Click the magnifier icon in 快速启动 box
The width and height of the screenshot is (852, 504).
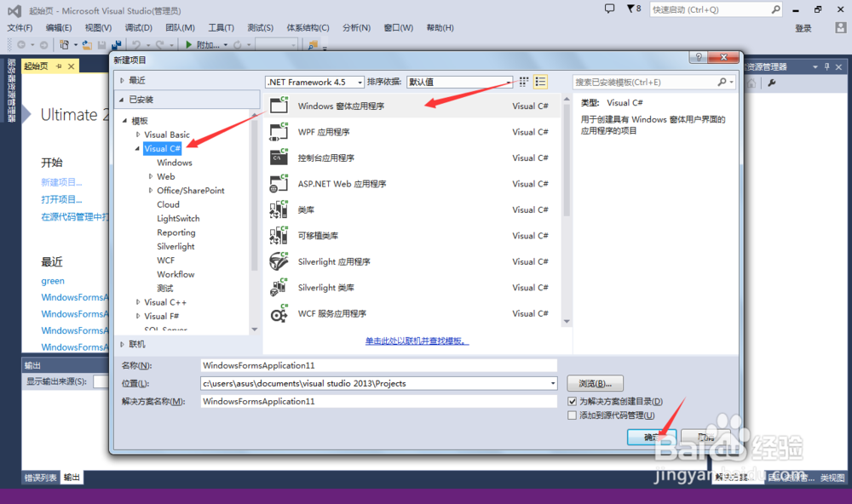pos(775,9)
